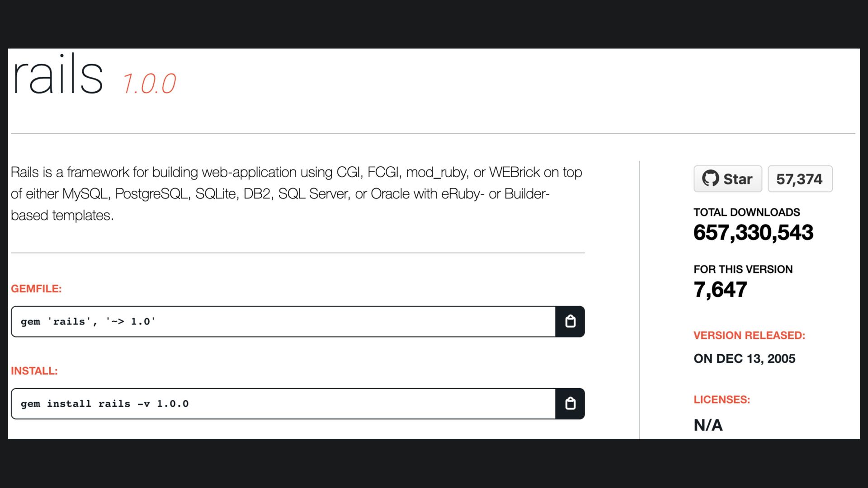Image resolution: width=868 pixels, height=488 pixels.
Task: Click the 1.0.0 version number
Action: coord(149,84)
